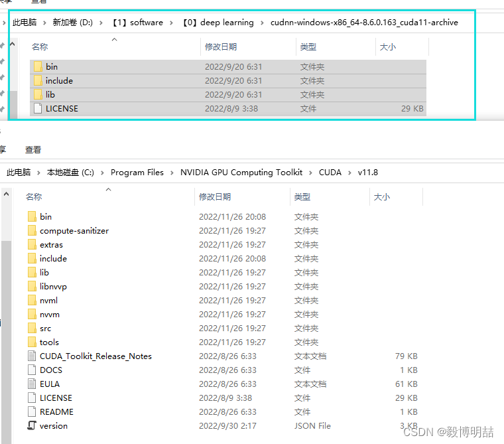Click the compute-sanitizer folder icon
Image resolution: width=504 pixels, height=444 pixels.
click(32, 231)
